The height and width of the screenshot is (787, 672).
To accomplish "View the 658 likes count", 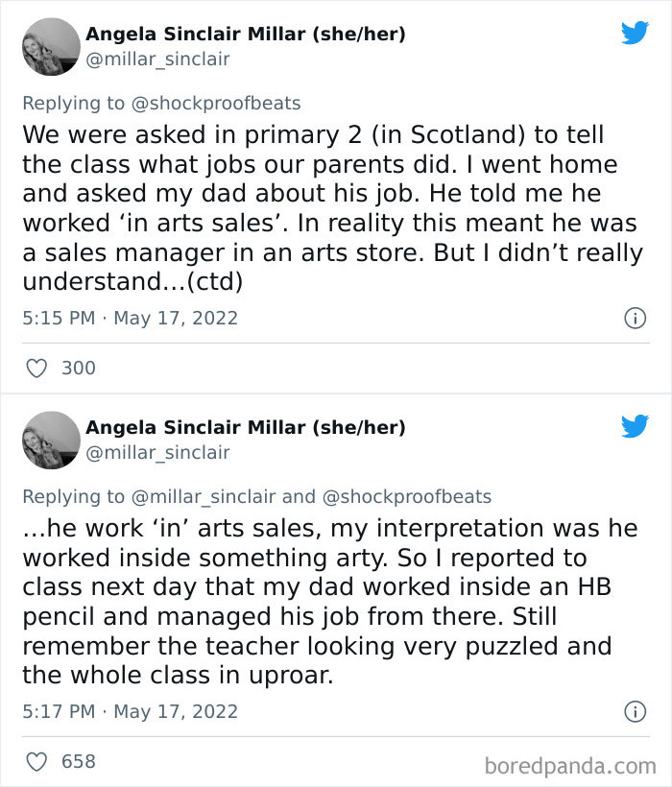I will (79, 761).
